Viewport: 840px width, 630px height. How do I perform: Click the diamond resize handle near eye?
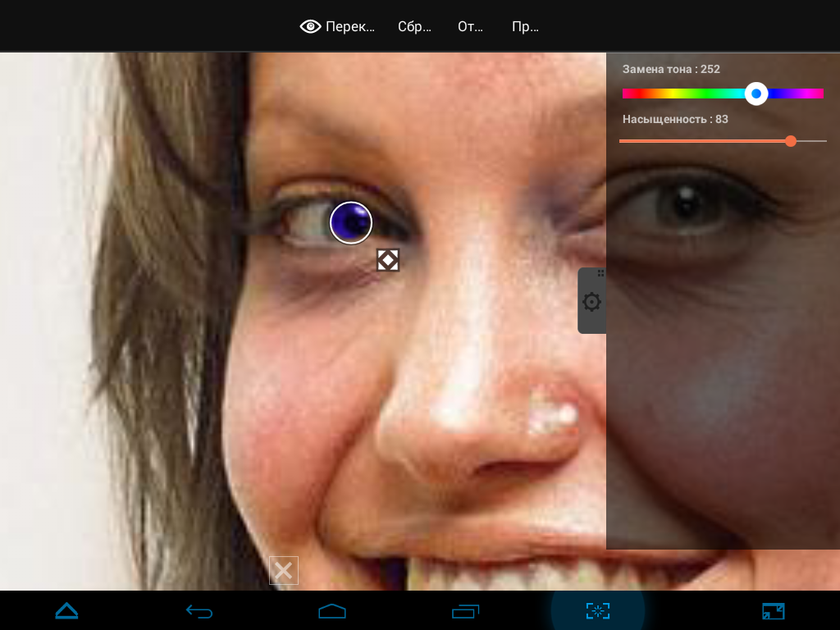click(388, 260)
